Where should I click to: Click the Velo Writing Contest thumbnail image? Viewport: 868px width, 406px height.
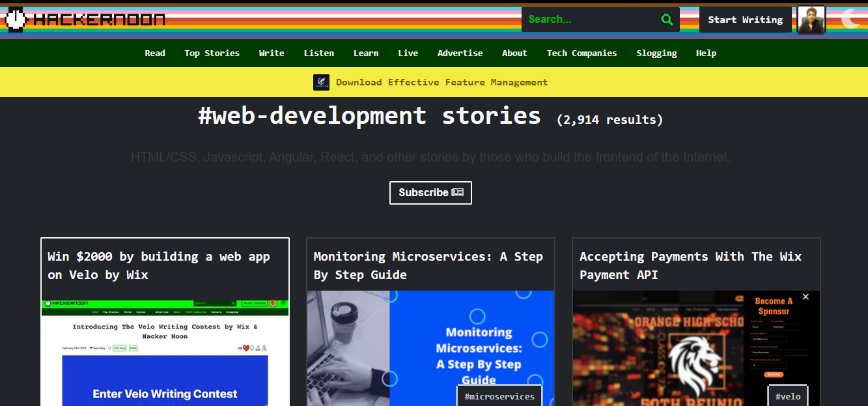point(165,353)
